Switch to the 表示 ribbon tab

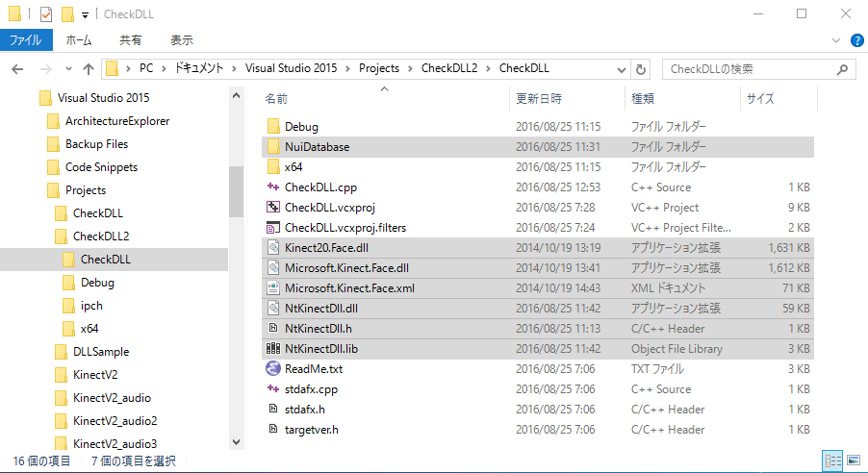point(181,40)
